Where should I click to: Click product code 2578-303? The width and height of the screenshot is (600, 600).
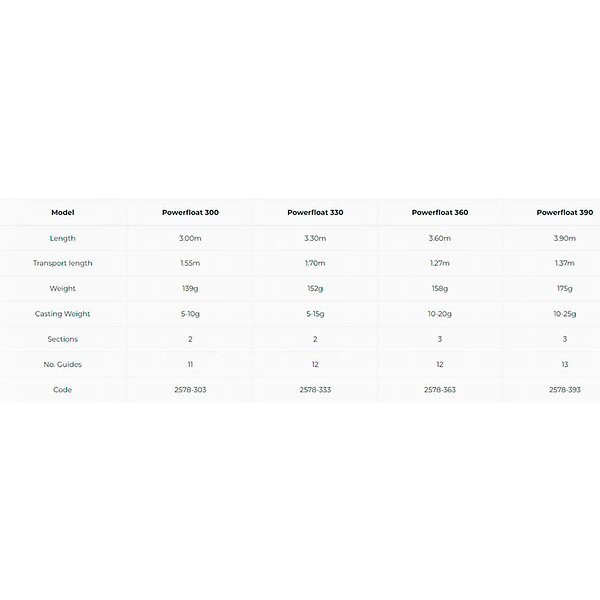[x=190, y=389]
